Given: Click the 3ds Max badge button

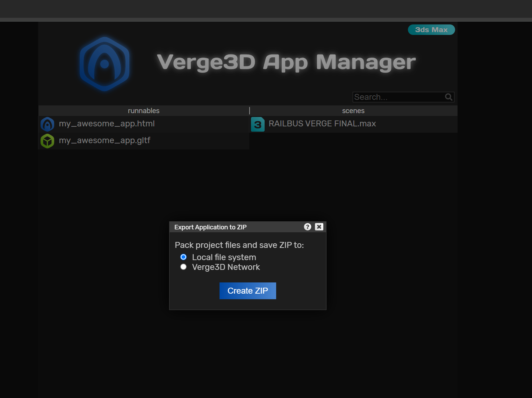Looking at the screenshot, I should (x=431, y=30).
